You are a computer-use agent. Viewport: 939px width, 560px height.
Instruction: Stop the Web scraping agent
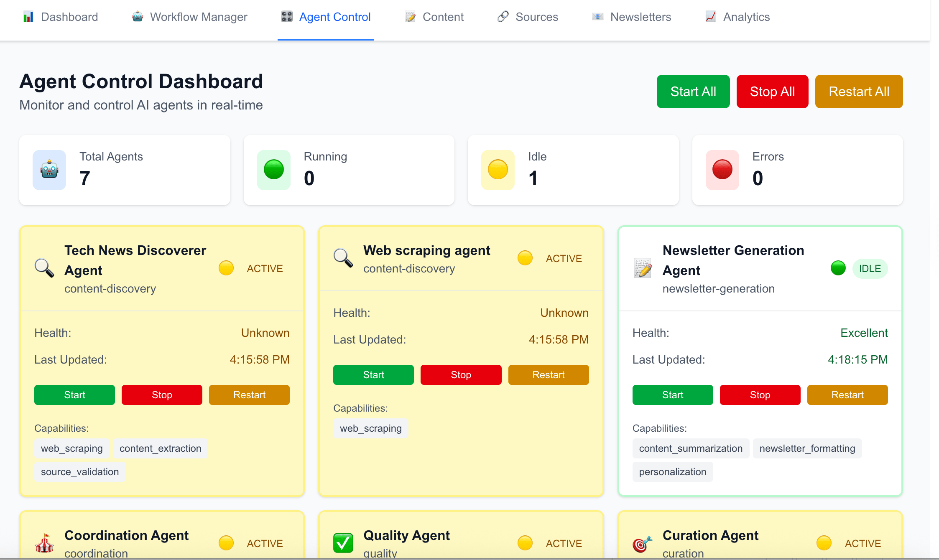(x=461, y=375)
